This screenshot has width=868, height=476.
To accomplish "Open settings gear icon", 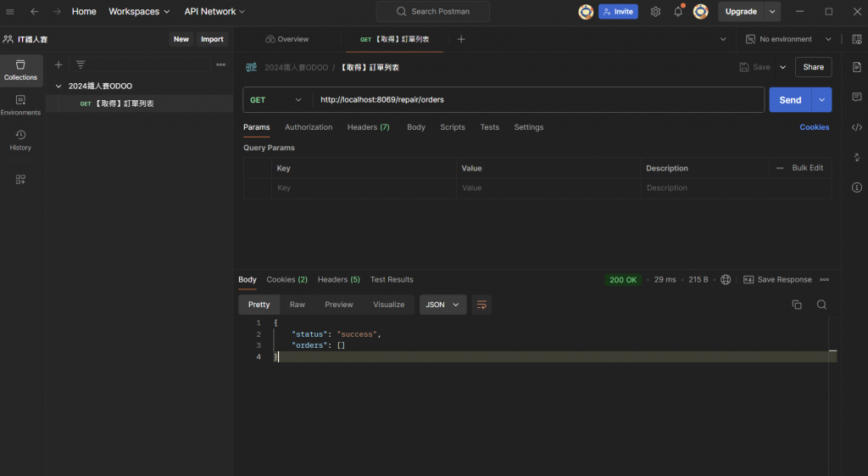I will pyautogui.click(x=655, y=12).
